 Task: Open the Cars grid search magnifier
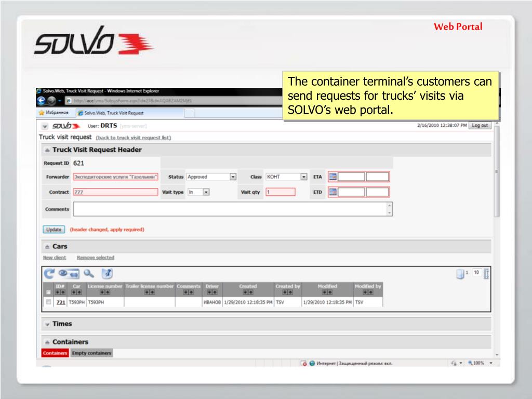point(89,273)
